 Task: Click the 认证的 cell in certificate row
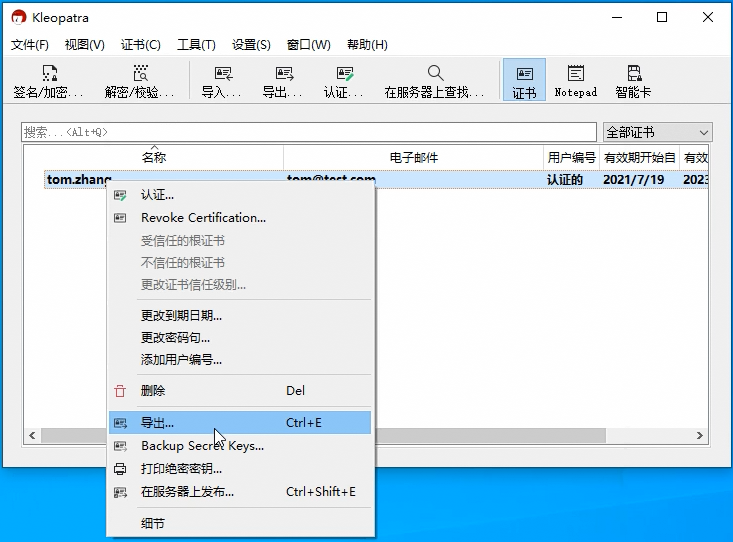point(565,180)
